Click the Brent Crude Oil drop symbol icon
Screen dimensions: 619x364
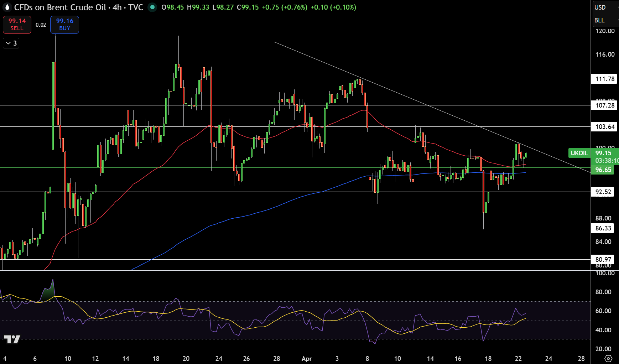[x=7, y=7]
